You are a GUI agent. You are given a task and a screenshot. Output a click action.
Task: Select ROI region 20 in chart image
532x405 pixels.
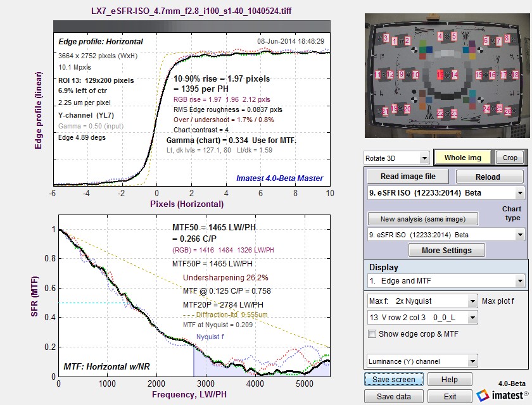[407, 109]
